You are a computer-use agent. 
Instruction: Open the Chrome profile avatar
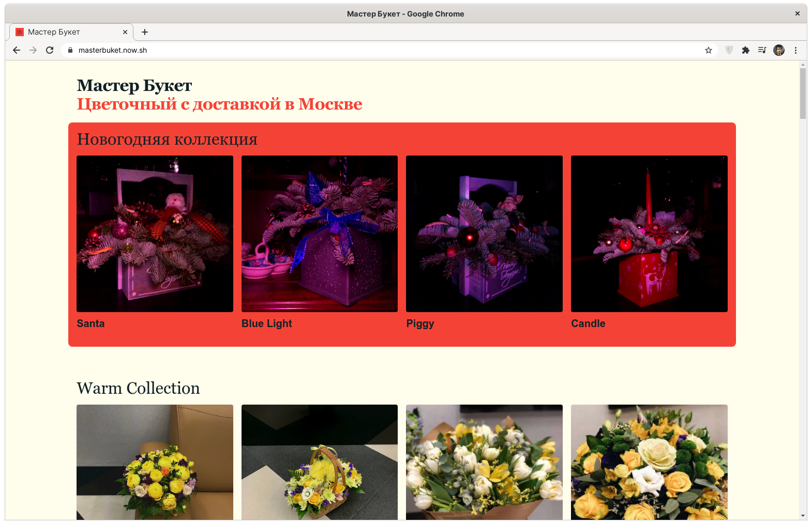[x=779, y=50]
